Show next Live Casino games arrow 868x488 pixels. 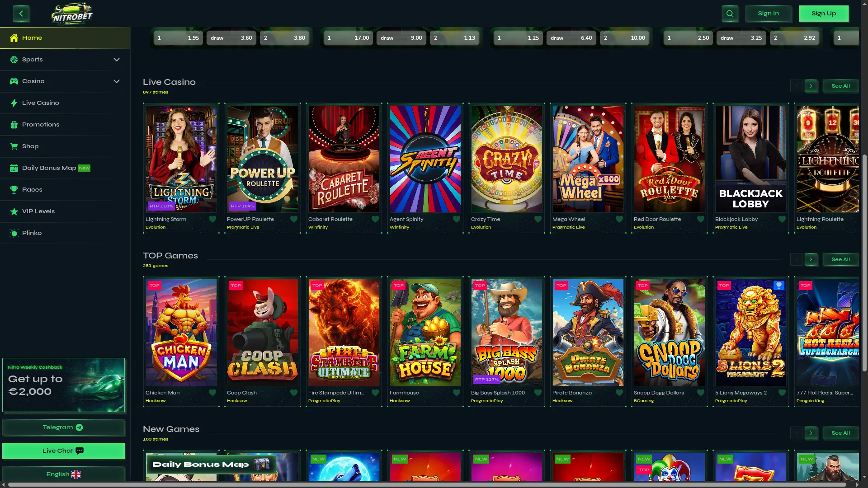[x=811, y=86]
